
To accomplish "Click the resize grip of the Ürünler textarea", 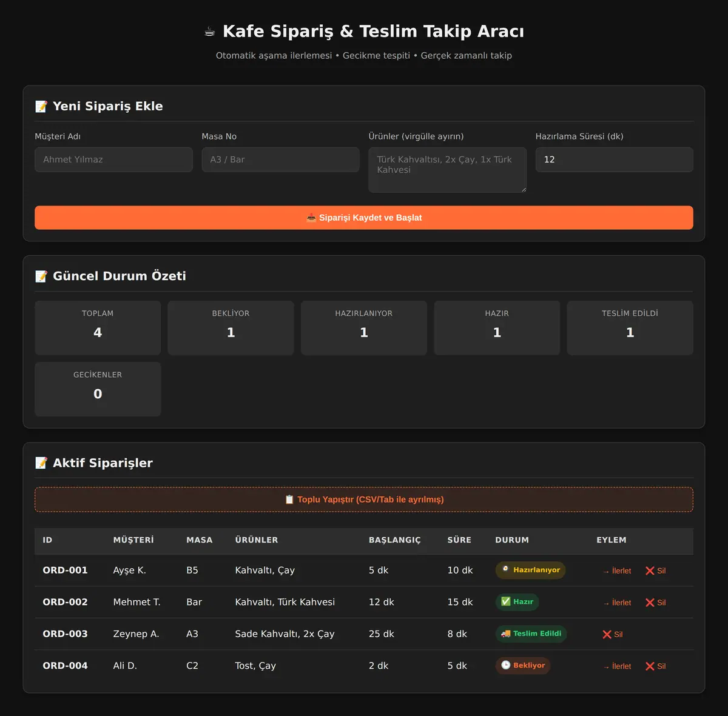I will point(523,189).
